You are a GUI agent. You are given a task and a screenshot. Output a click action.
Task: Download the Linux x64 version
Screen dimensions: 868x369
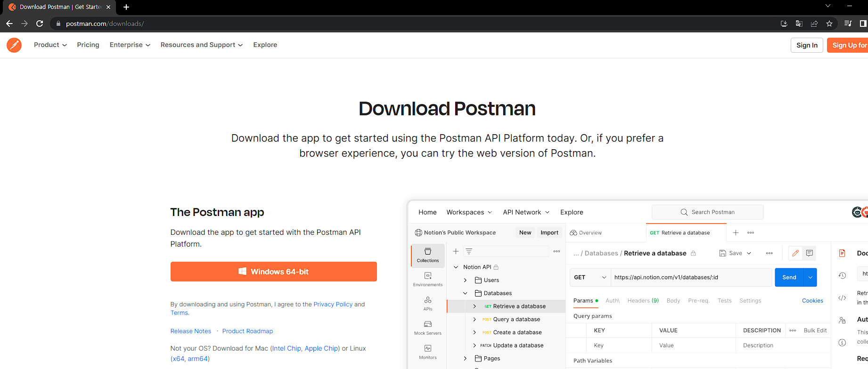178,359
